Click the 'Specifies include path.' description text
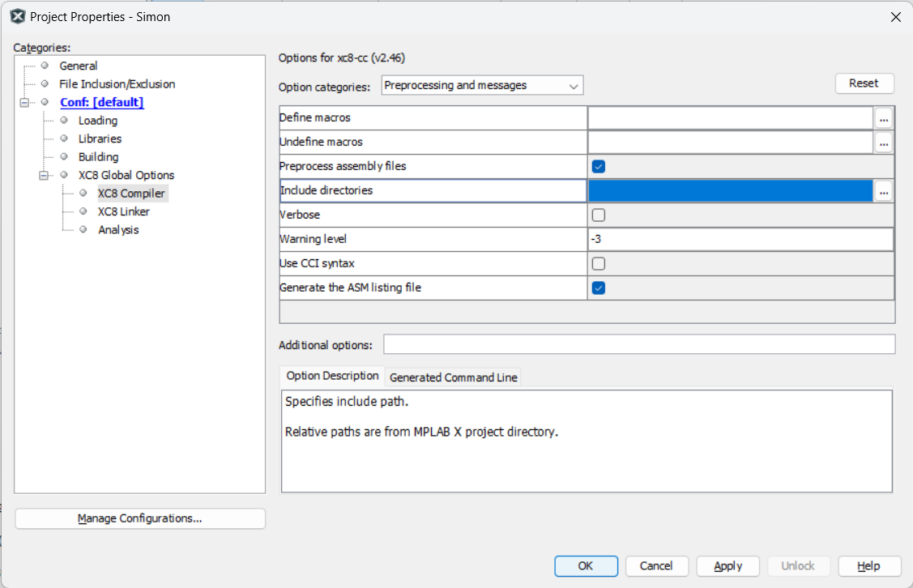The width and height of the screenshot is (913, 588). pos(347,402)
